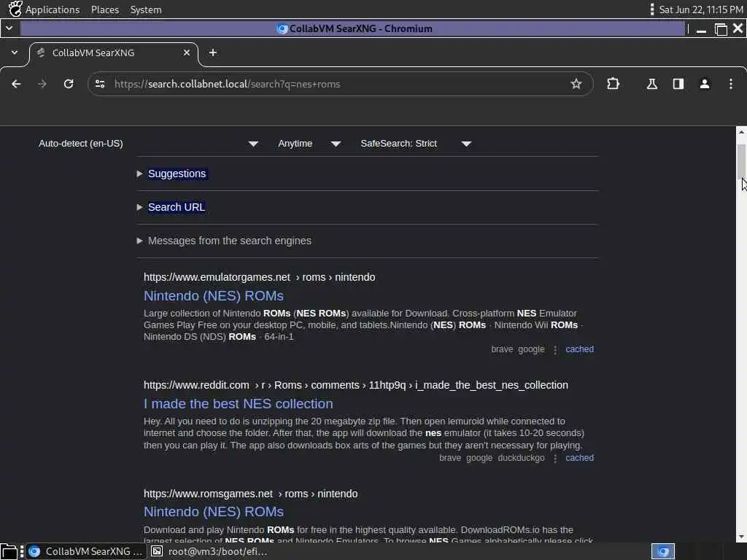Screen dimensions: 747x560
Task: Open the SafeSearch: Strict dropdown
Action: 416,144
